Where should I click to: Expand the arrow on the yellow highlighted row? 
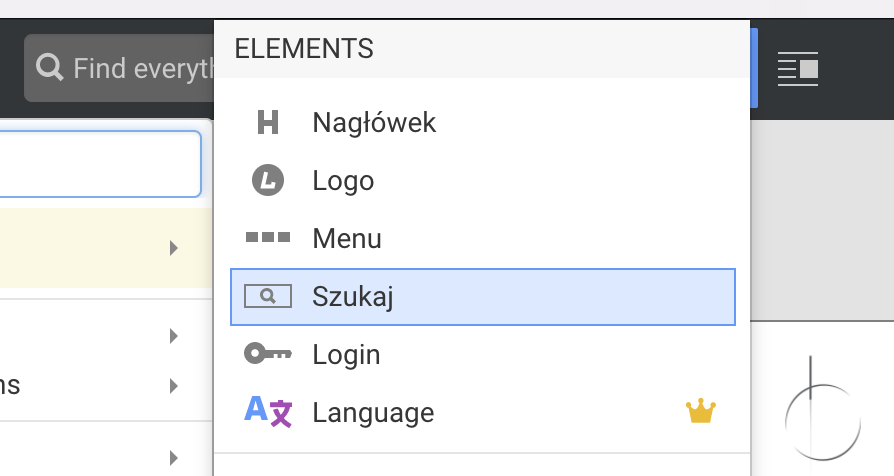point(174,248)
